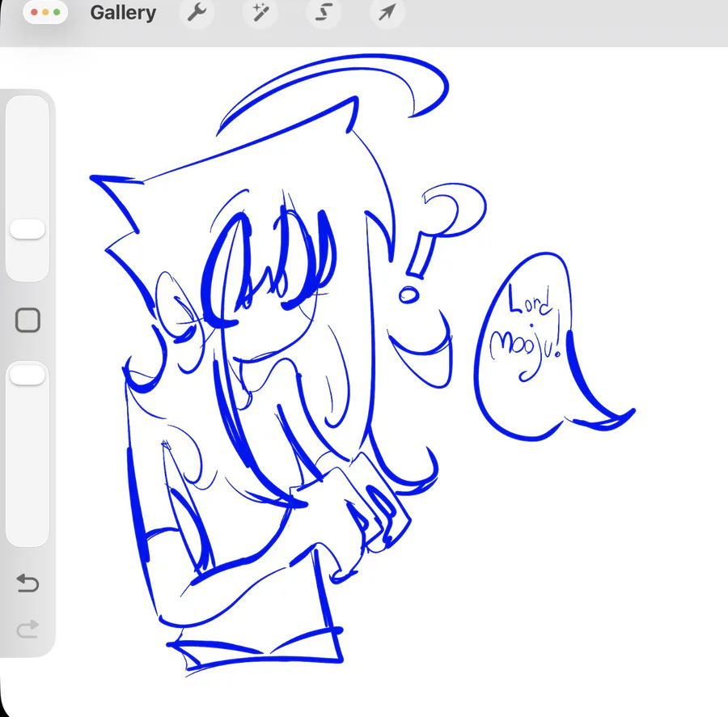Tap the square Modify button in sidebar
The height and width of the screenshot is (717, 728).
click(x=28, y=320)
